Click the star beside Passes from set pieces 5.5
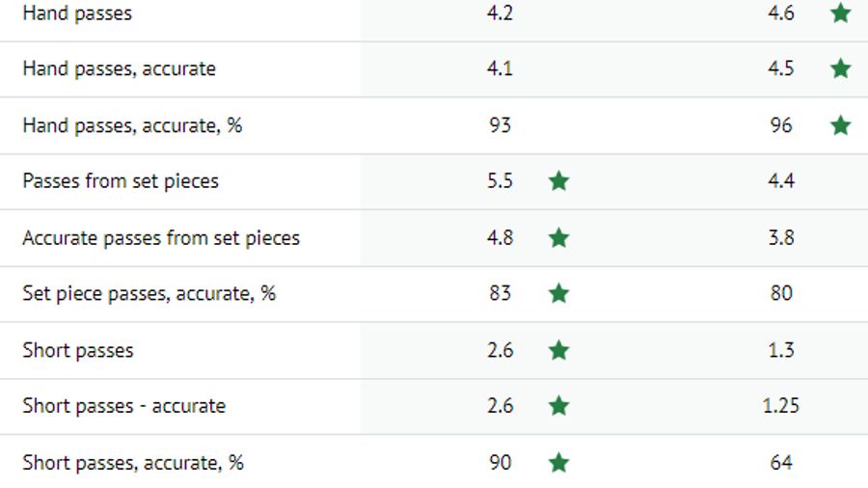This screenshot has width=868, height=488. tap(558, 181)
